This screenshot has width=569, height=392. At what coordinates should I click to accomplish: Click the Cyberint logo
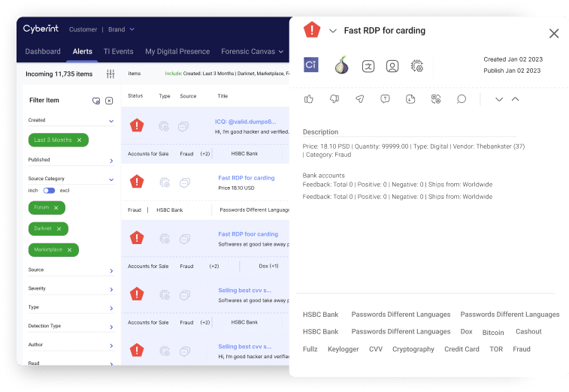tap(41, 29)
